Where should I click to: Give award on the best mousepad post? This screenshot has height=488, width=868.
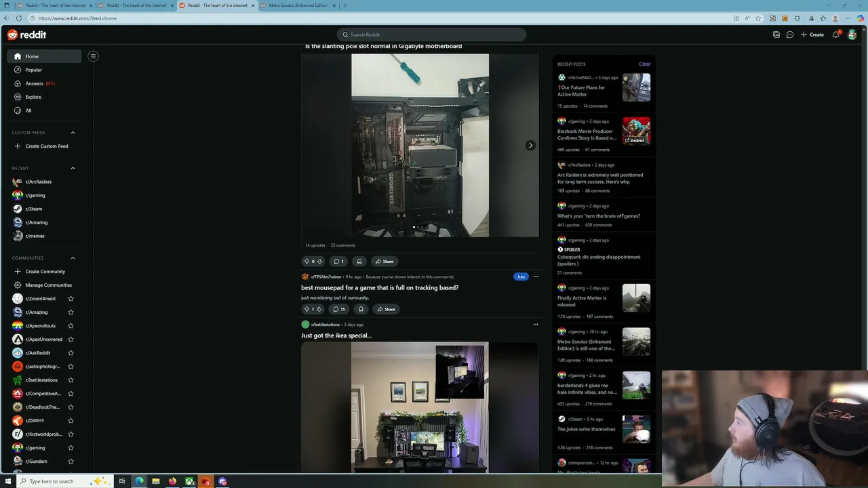[361, 309]
